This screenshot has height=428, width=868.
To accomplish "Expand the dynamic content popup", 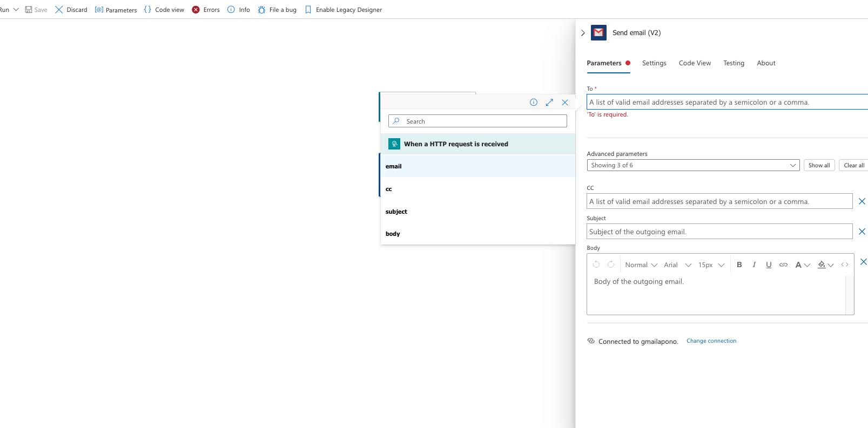I will tap(549, 103).
